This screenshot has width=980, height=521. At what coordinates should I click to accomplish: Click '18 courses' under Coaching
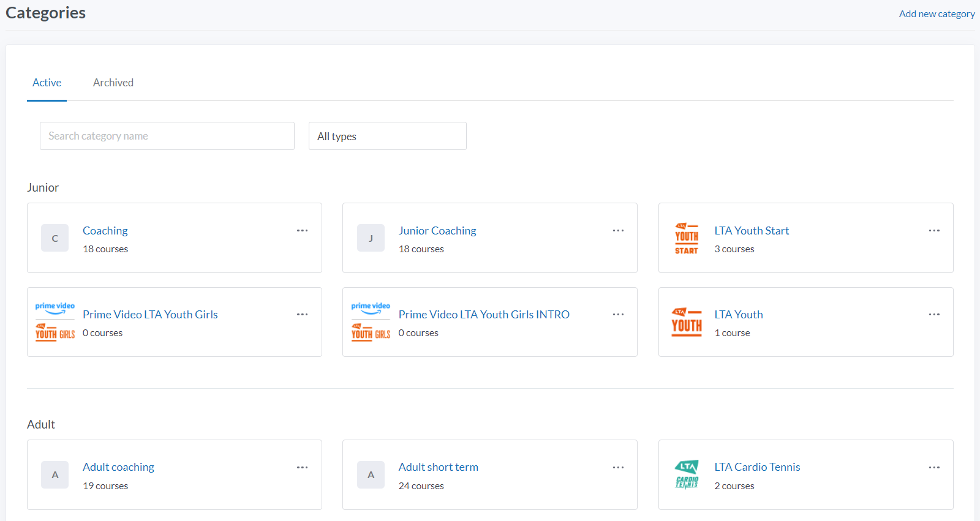[105, 249]
